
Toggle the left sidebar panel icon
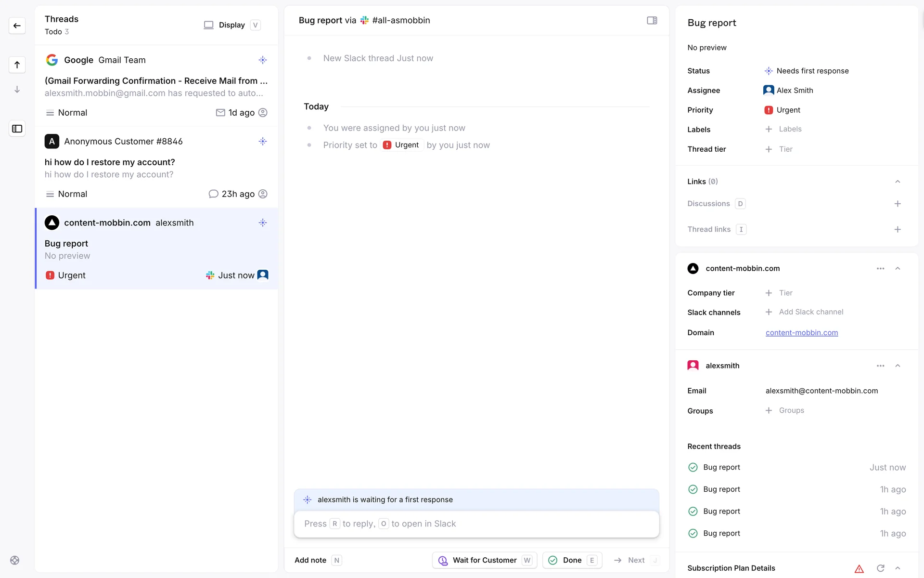pos(17,129)
